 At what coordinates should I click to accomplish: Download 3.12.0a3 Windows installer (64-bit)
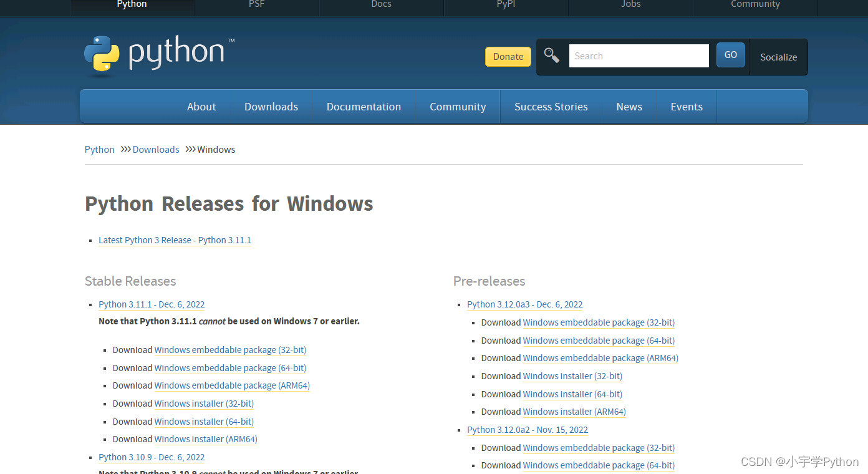pyautogui.click(x=572, y=394)
